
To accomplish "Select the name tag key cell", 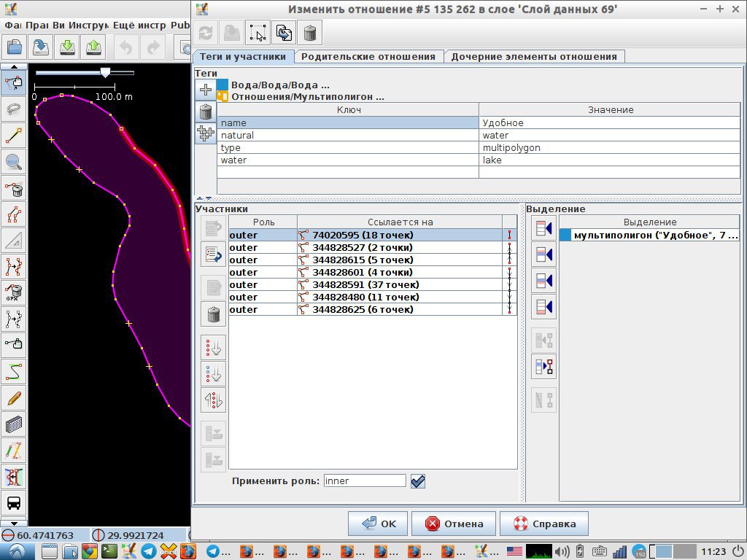I will coord(348,122).
